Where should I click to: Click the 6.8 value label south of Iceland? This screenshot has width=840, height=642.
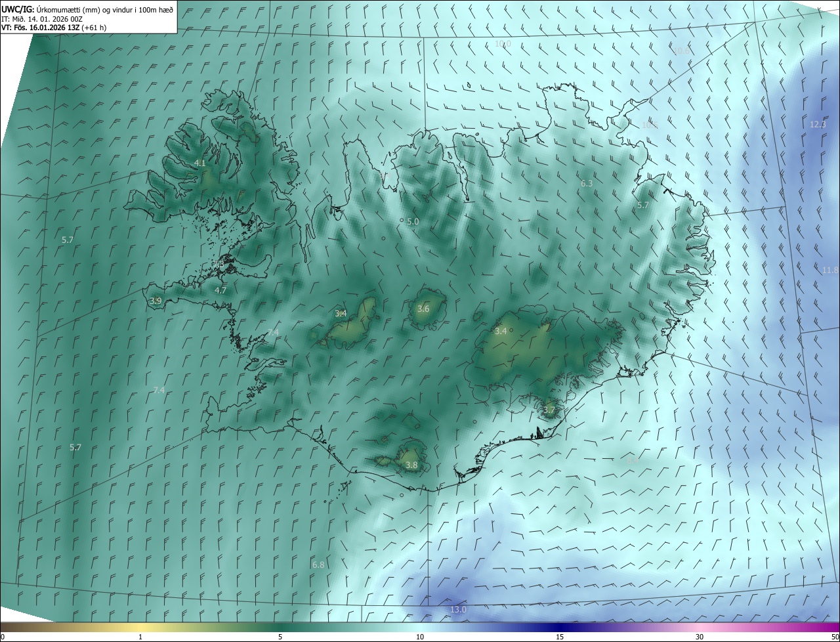pyautogui.click(x=318, y=565)
